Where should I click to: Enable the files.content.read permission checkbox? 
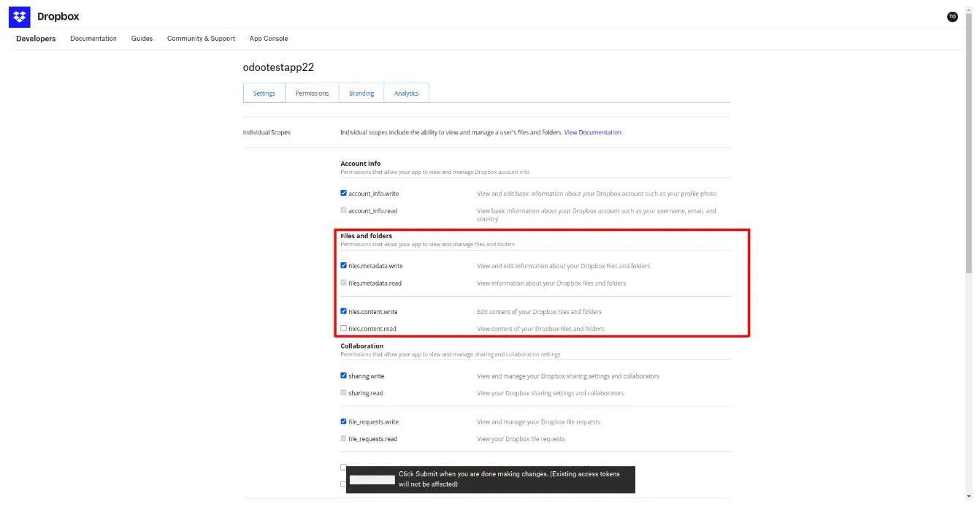tap(343, 327)
